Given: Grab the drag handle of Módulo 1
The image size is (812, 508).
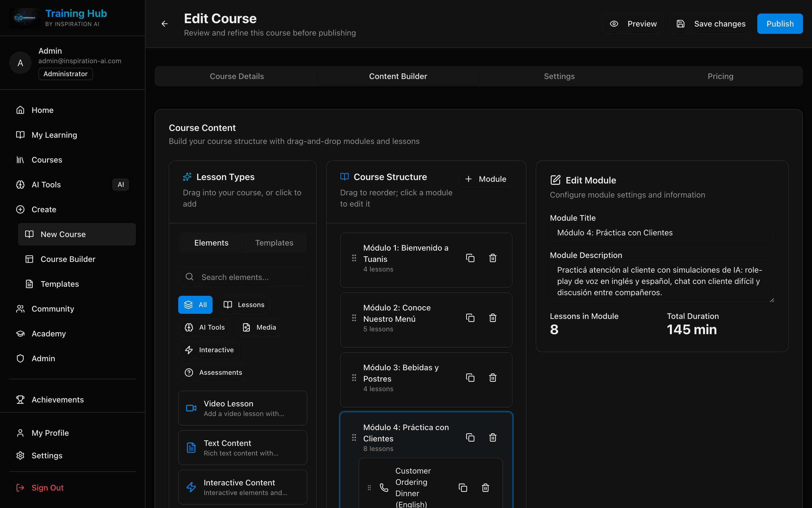Looking at the screenshot, I should pyautogui.click(x=354, y=258).
